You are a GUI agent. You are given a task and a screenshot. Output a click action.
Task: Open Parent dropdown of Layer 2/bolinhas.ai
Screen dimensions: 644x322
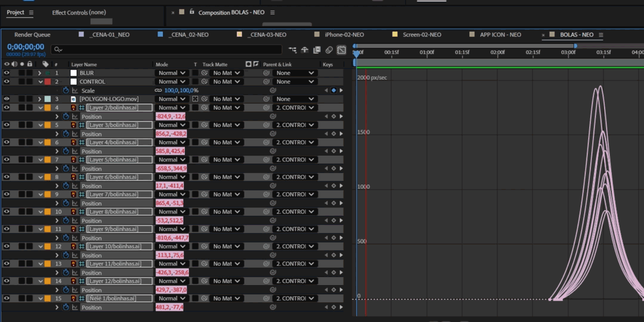tap(295, 107)
